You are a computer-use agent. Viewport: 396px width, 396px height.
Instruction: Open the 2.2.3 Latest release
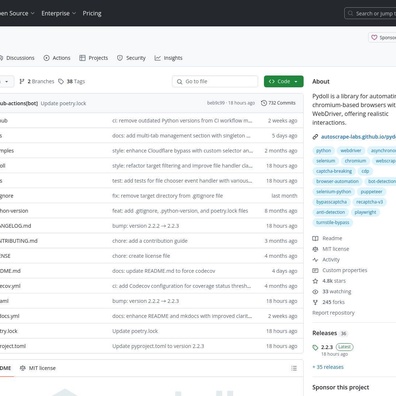[337, 347]
